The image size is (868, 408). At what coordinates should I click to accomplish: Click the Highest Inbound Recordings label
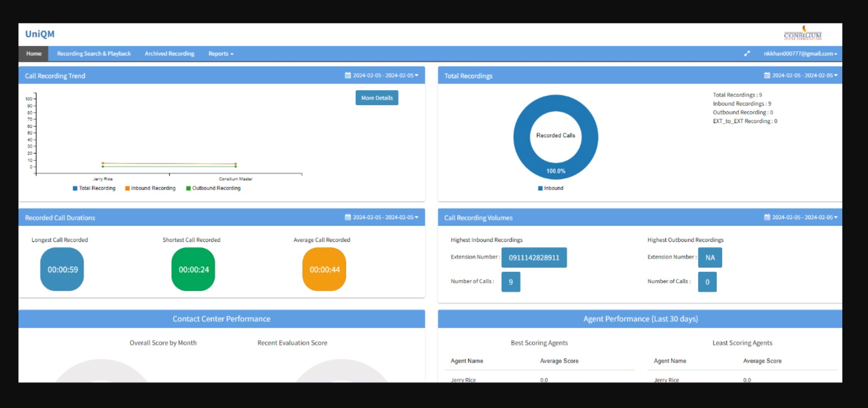tap(487, 240)
